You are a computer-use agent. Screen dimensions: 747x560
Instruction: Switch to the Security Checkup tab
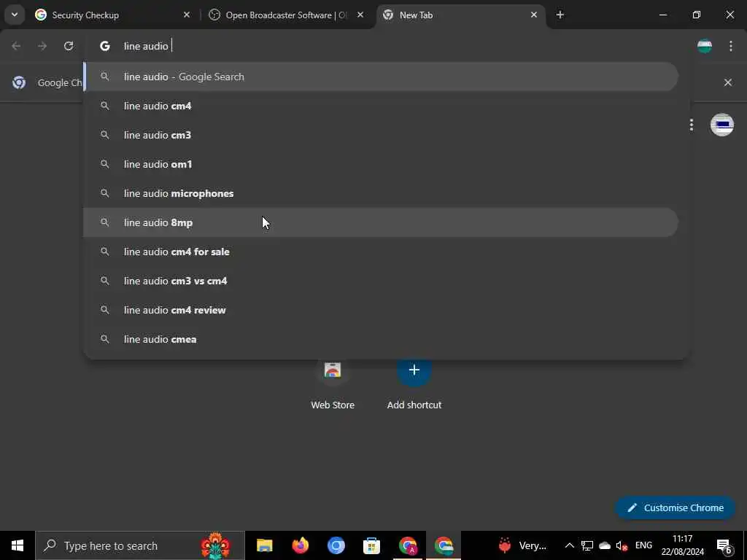click(112, 15)
